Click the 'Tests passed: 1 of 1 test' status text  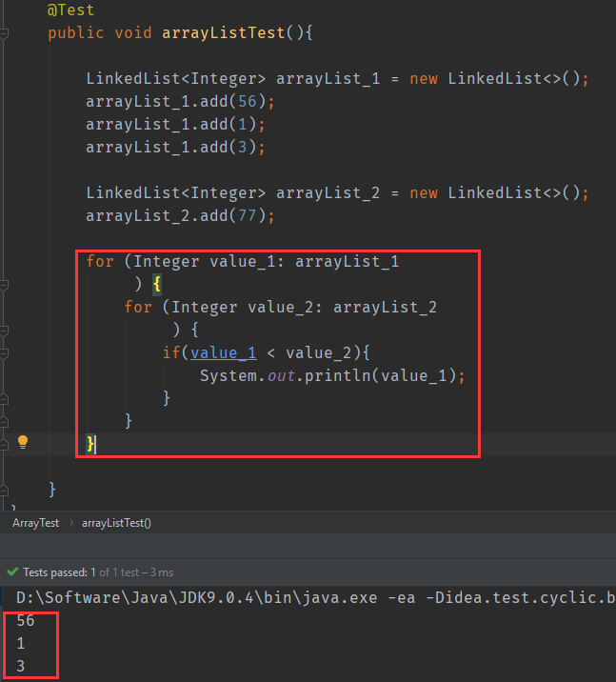[x=98, y=572]
